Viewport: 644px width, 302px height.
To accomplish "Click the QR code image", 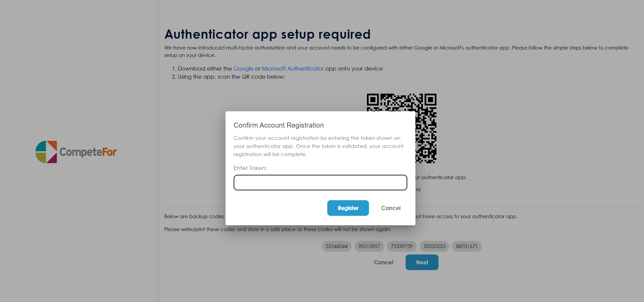I will [426, 102].
